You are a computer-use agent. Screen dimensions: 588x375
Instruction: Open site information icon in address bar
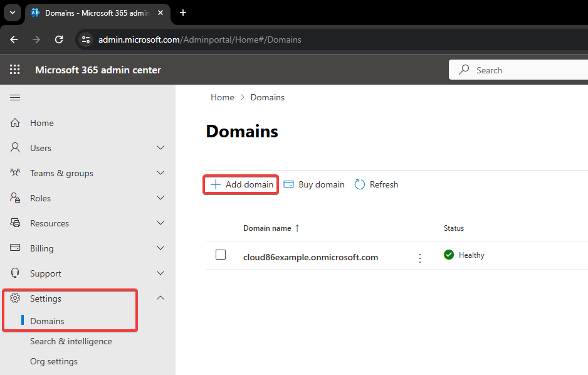tap(86, 40)
